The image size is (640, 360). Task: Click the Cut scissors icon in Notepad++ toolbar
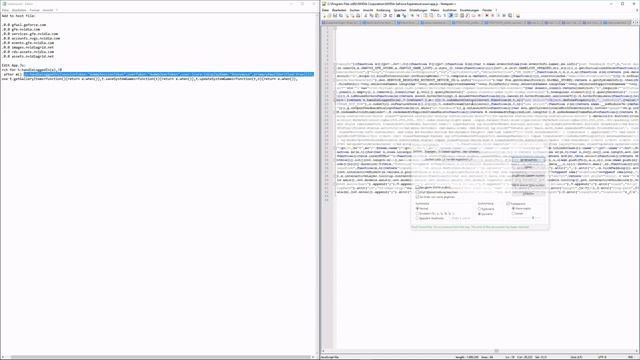(x=365, y=16)
